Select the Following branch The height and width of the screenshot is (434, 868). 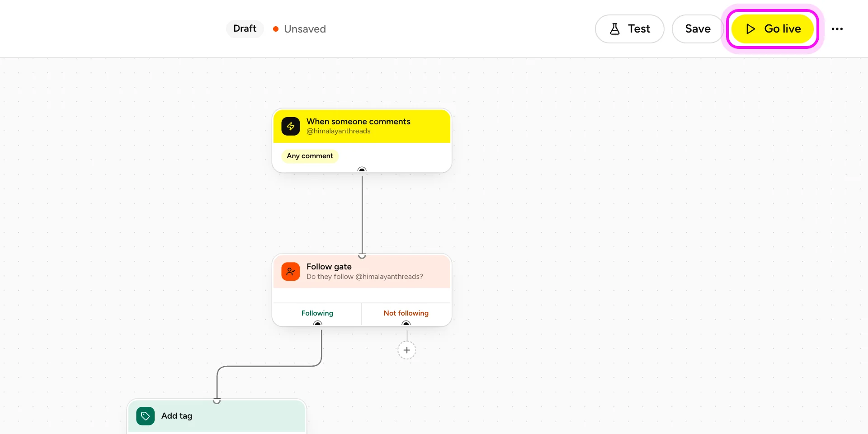click(317, 313)
